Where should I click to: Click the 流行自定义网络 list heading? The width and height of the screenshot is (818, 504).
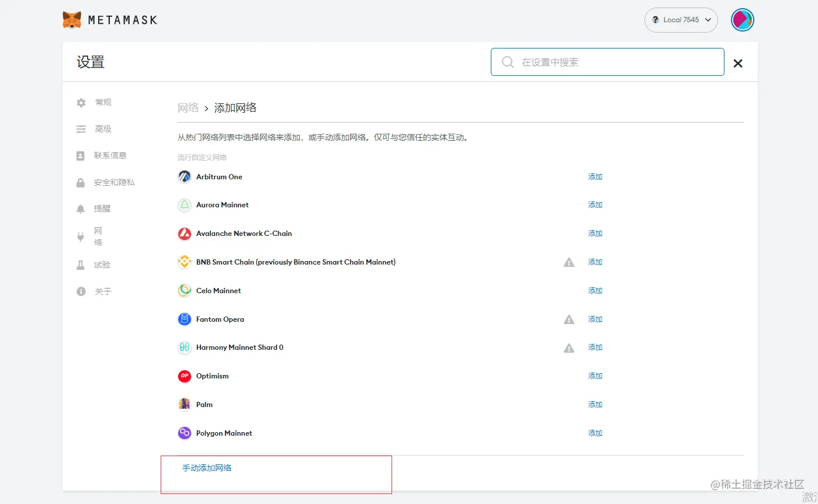pyautogui.click(x=202, y=158)
